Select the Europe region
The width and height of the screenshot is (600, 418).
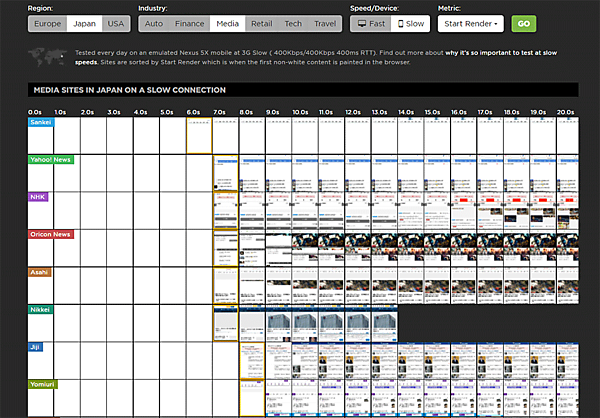[46, 23]
